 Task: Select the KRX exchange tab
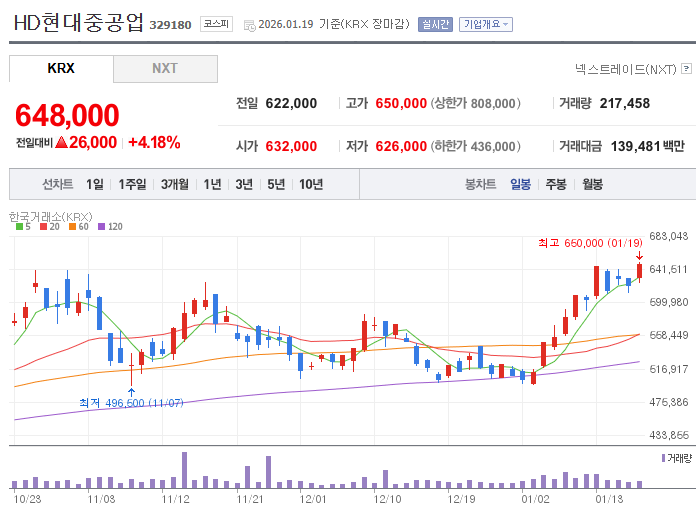(61, 69)
